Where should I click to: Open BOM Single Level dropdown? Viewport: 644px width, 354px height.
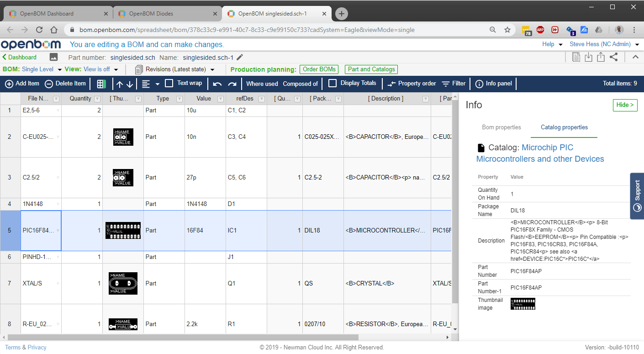(60, 70)
